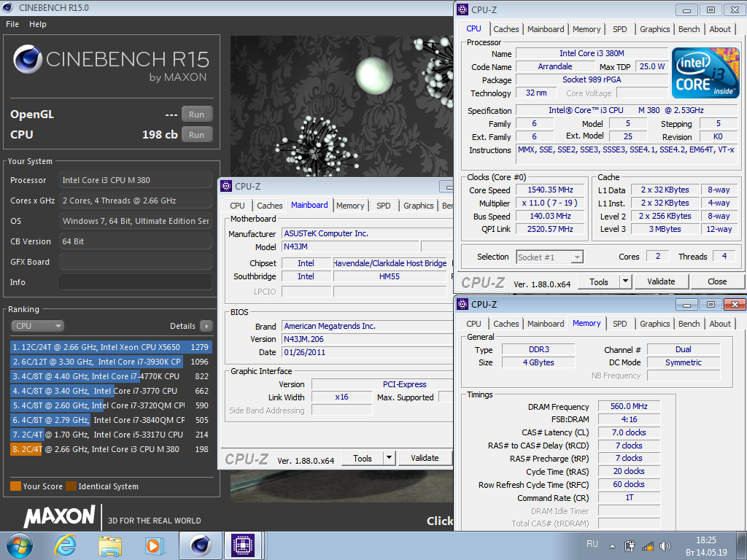Click Tools button in Mainboard CPU-Z window
747x560 pixels.
click(362, 458)
